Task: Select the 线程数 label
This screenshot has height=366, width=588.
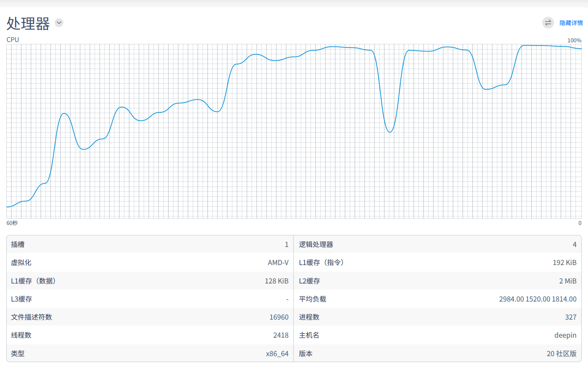Action: [21, 335]
